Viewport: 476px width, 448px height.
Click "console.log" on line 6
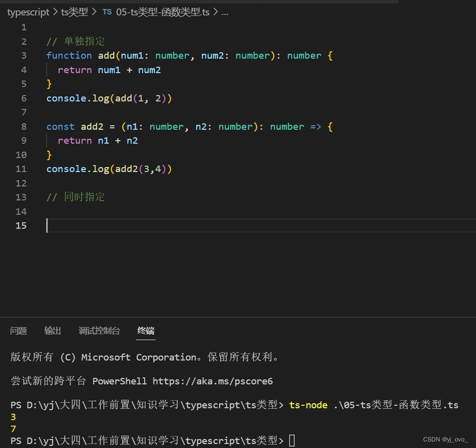(78, 98)
